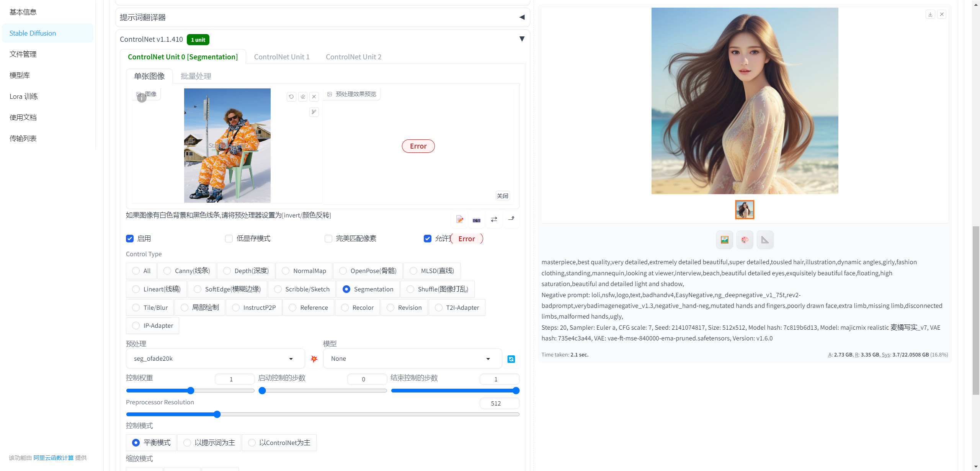Click the blue refresh models icon
This screenshot has width=980, height=471.
511,359
